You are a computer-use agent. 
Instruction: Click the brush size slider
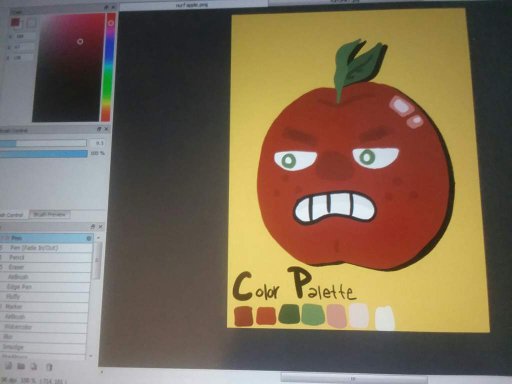coord(43,143)
